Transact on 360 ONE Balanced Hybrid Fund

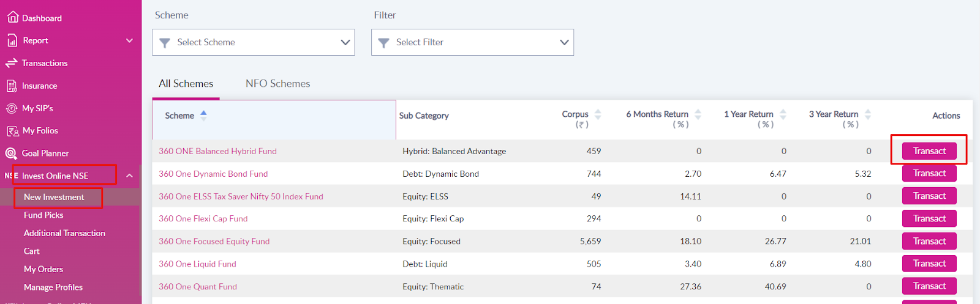[x=929, y=151]
